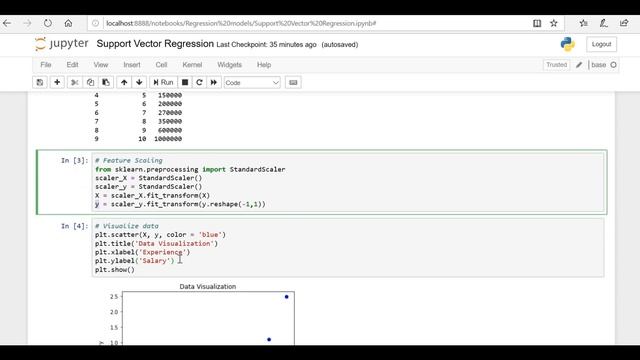
Task: Open reading view book icon
Action: point(537,23)
